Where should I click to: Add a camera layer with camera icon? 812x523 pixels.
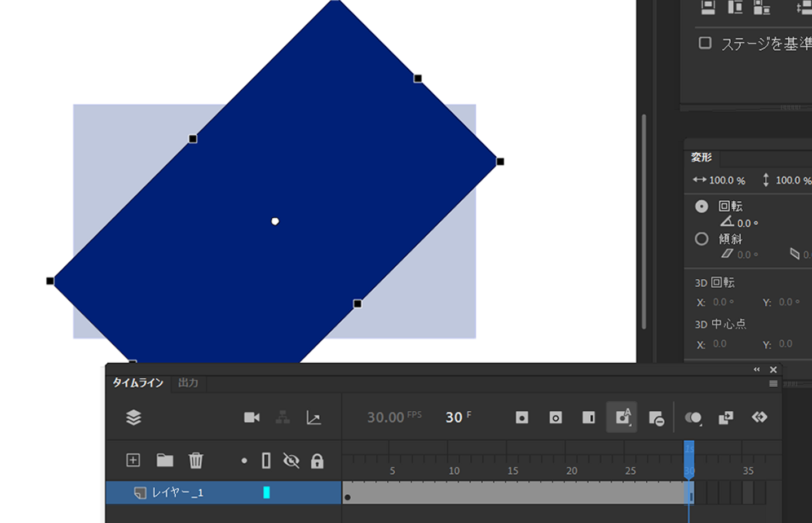251,417
